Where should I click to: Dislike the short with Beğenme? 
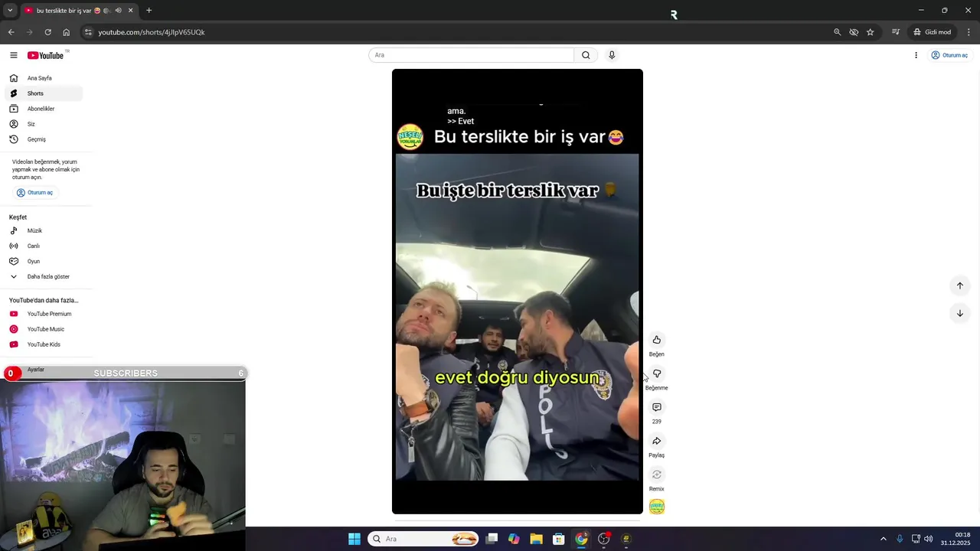(656, 373)
